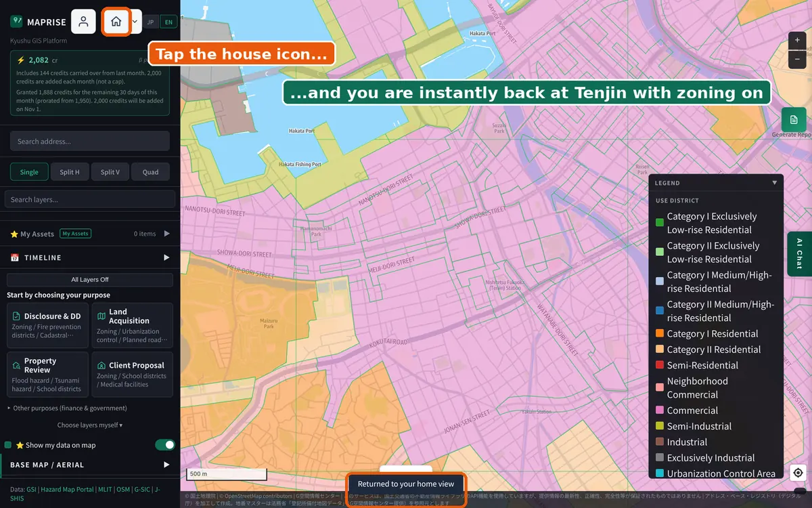The image size is (812, 508).
Task: Collapse the Legend panel arrow
Action: [775, 183]
